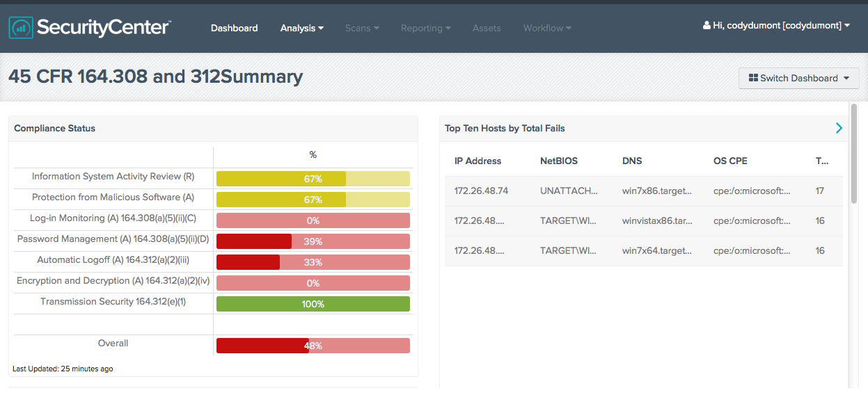Sort by the IP Address column header
868x395 pixels.
(478, 161)
